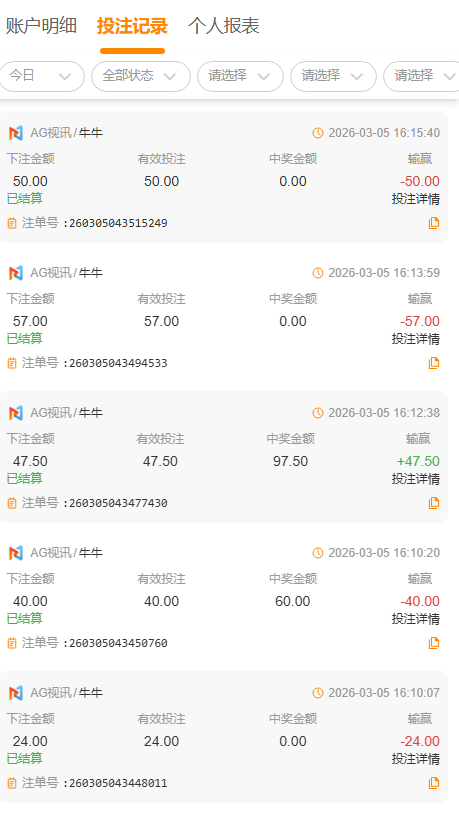459x815 pixels.
Task: Copy bet number 260305043515249 using copy icon
Action: pyautogui.click(x=434, y=223)
